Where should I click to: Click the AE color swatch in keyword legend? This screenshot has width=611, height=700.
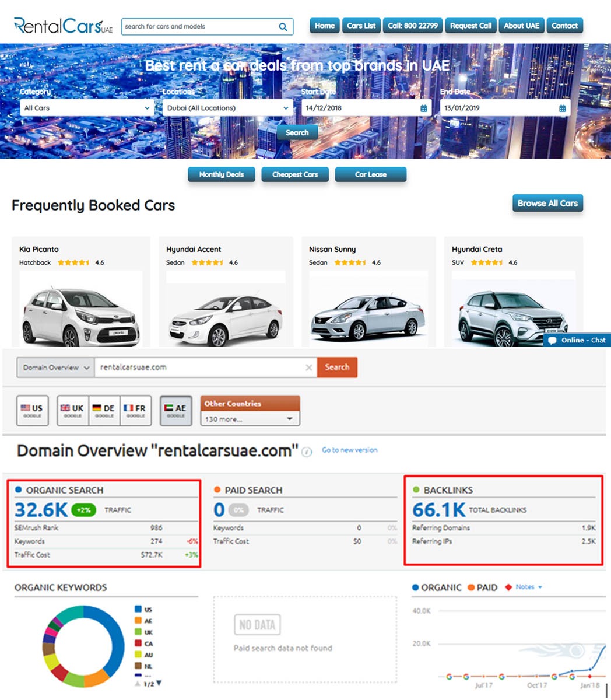(x=138, y=621)
